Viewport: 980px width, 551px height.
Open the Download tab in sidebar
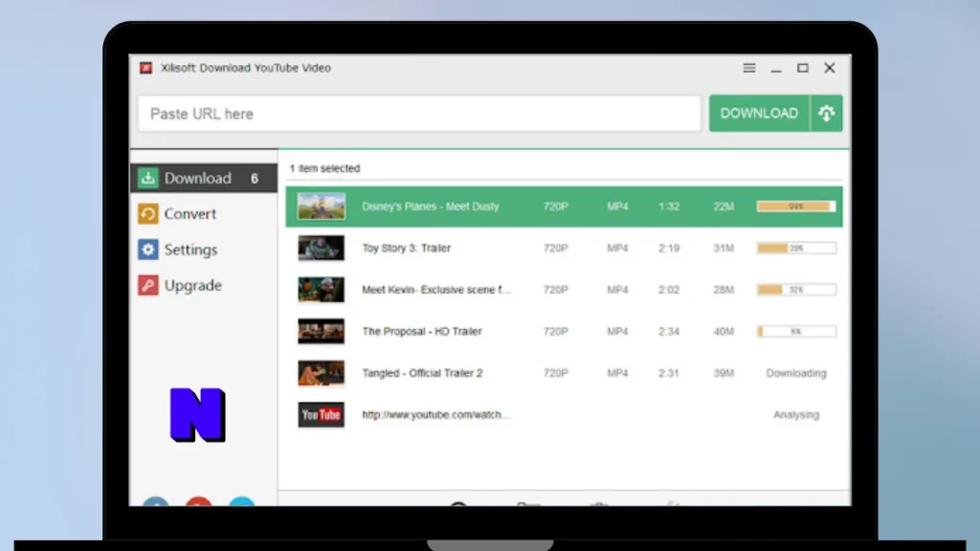point(204,178)
